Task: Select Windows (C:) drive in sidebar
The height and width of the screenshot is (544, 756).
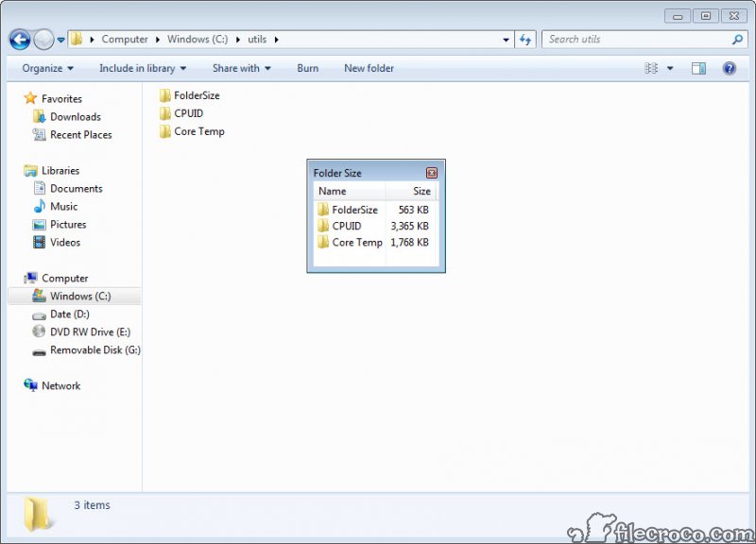Action: click(x=75, y=296)
